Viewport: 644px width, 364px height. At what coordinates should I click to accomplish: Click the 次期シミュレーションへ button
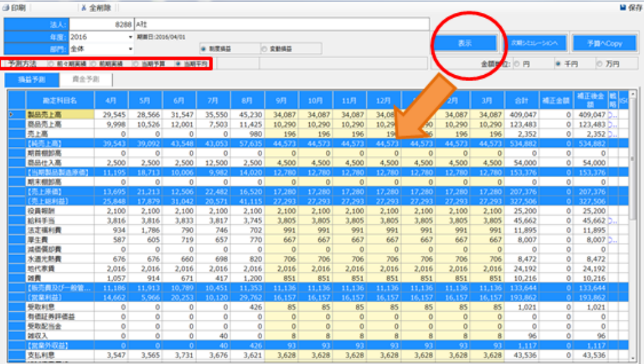(x=535, y=43)
